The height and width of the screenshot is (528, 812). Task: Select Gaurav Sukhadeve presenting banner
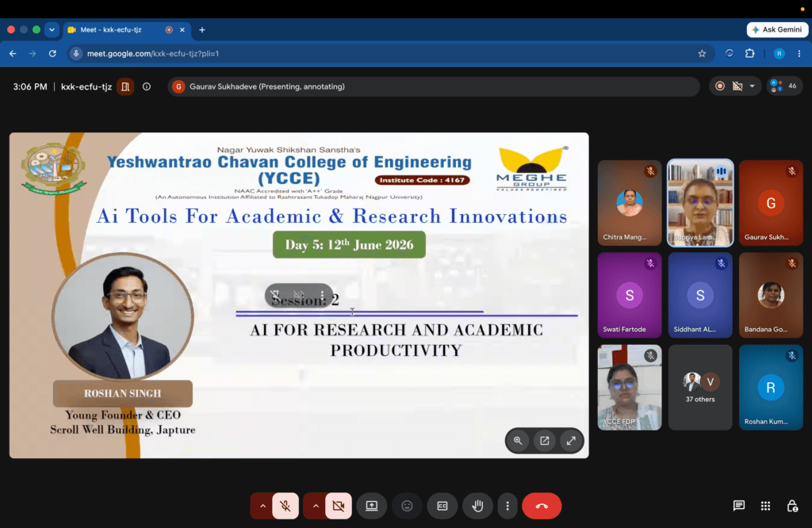pos(433,86)
